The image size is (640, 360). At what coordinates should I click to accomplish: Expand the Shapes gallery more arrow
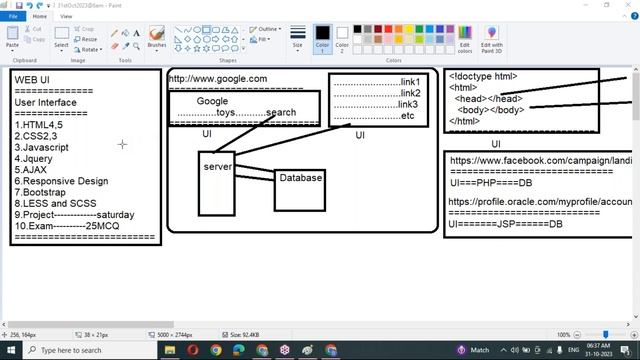coord(244,49)
